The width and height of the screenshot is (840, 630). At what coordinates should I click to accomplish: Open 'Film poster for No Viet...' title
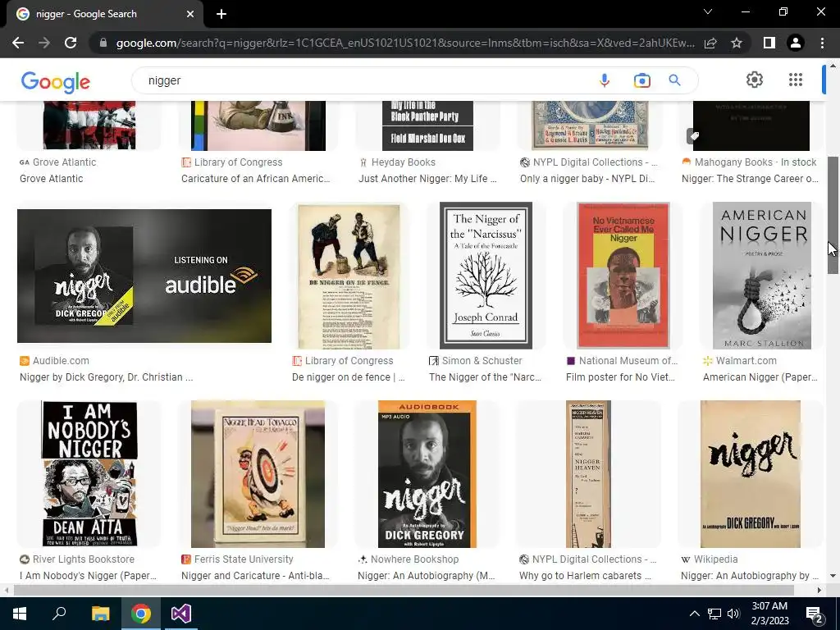[x=620, y=377]
